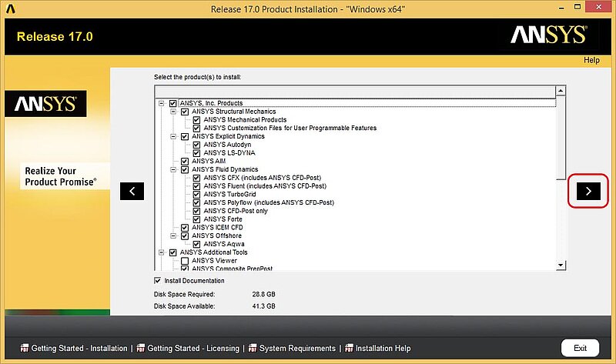The image size is (616, 364).
Task: Select the ANSYS ICEM CFD row label
Action: tap(217, 227)
